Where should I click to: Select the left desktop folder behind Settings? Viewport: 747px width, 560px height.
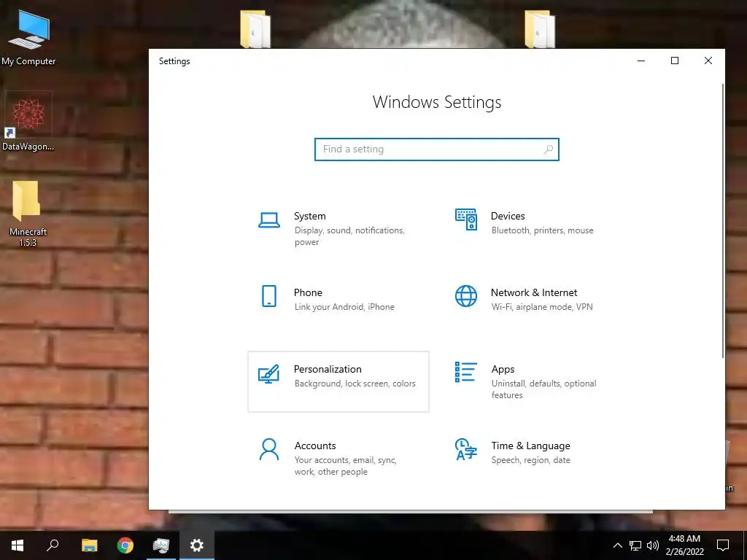pos(255,28)
